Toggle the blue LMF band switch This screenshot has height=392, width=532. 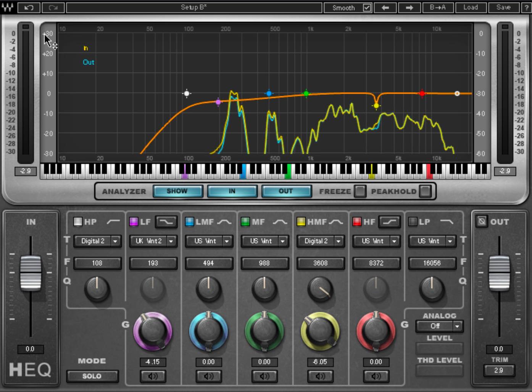tap(189, 222)
